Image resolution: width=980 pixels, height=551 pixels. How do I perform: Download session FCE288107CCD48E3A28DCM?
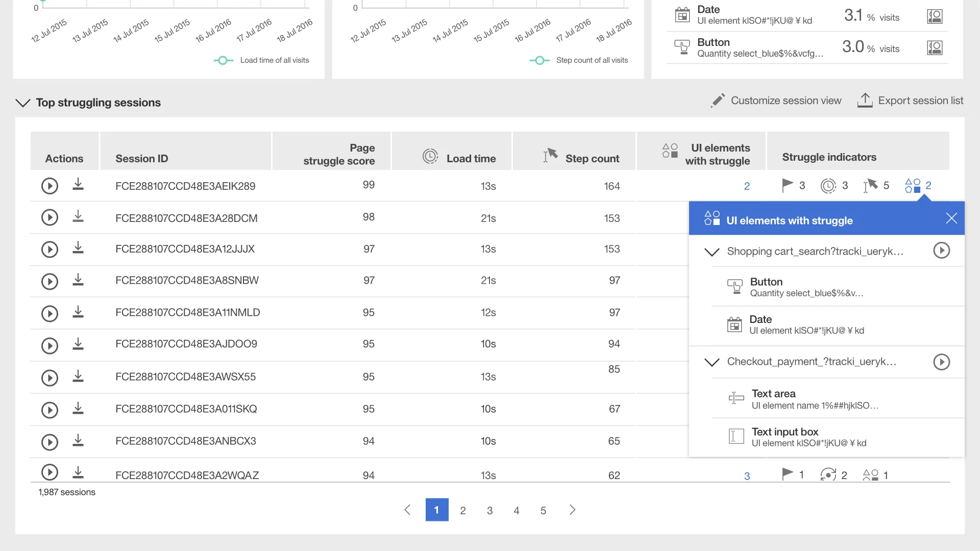(x=78, y=217)
